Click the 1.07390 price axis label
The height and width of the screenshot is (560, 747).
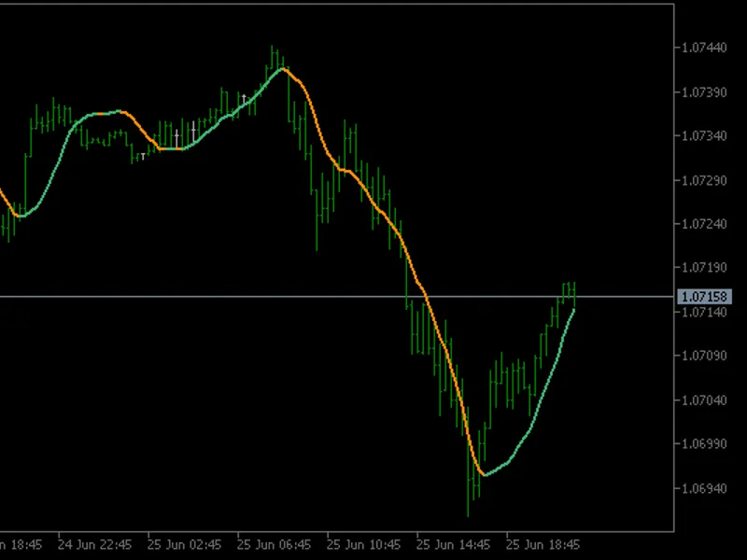tap(705, 91)
